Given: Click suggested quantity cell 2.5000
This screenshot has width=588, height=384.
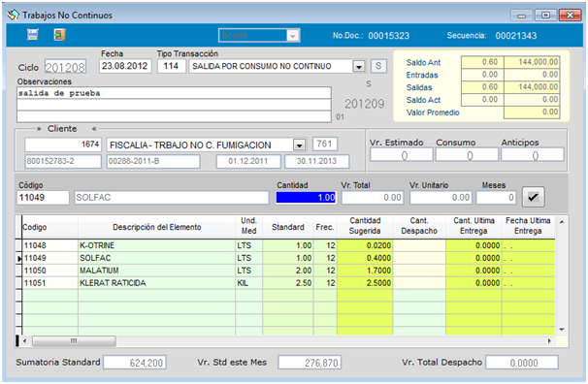Looking at the screenshot, I should 365,283.
